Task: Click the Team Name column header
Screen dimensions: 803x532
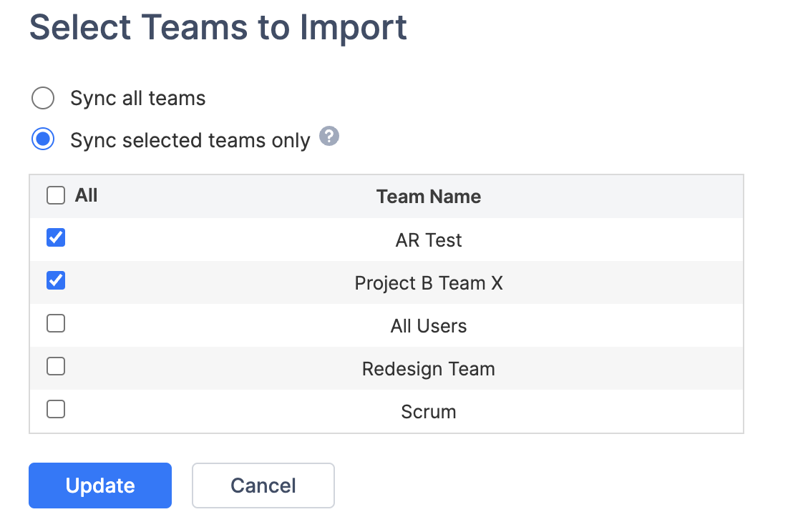Action: (x=428, y=197)
